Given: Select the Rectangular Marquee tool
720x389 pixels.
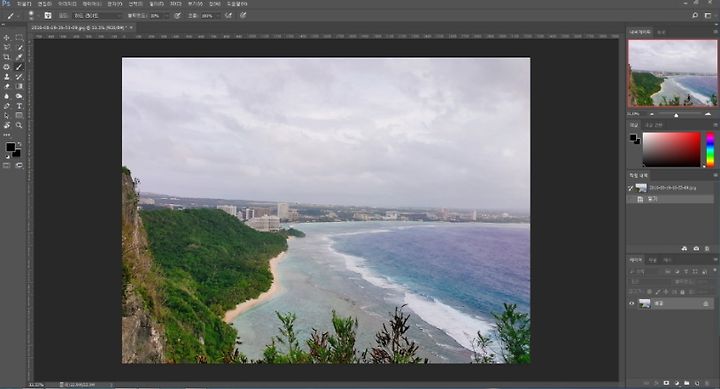Looking at the screenshot, I should tap(19, 38).
